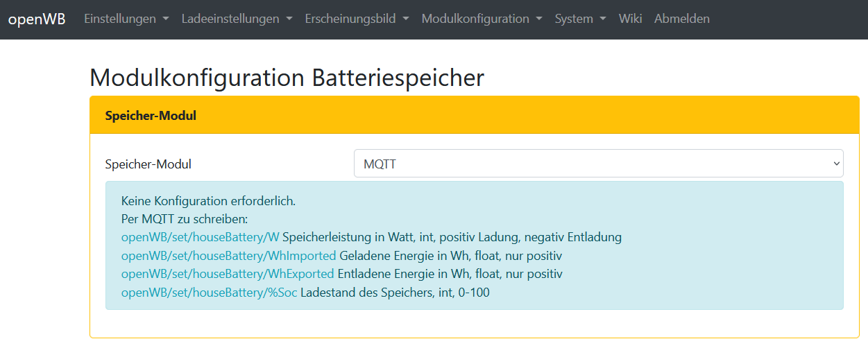The image size is (868, 348).
Task: Click the openWB brand logo
Action: pos(37,19)
